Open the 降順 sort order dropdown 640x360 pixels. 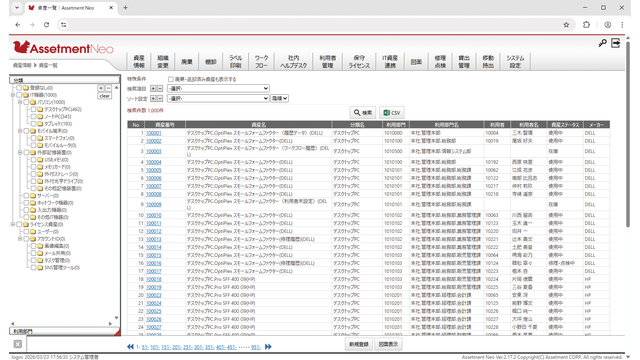coord(280,99)
